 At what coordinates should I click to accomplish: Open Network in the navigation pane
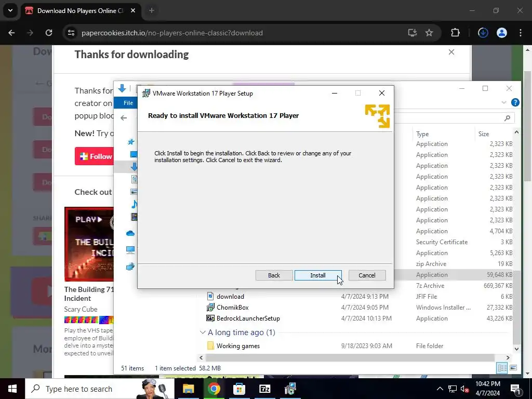point(130,267)
